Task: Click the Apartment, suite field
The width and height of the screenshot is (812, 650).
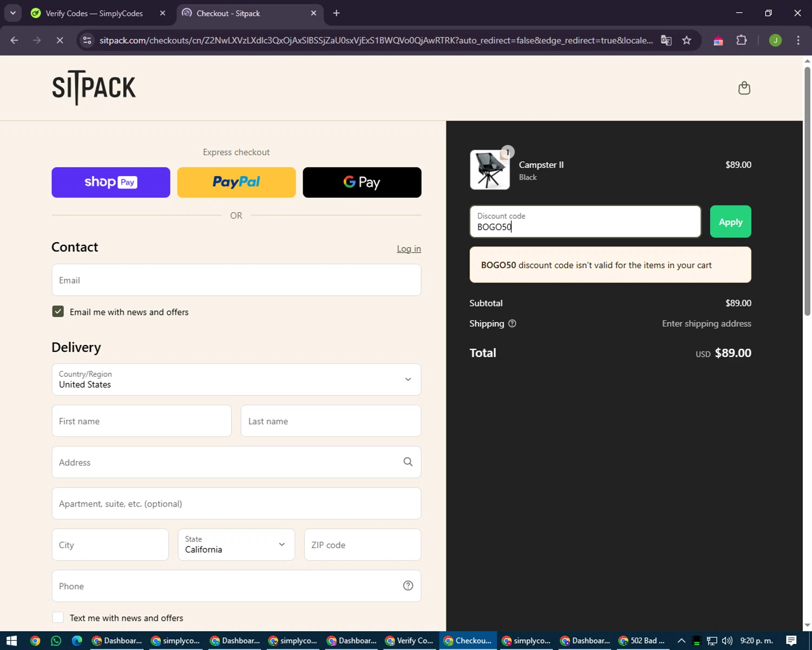Action: point(236,503)
